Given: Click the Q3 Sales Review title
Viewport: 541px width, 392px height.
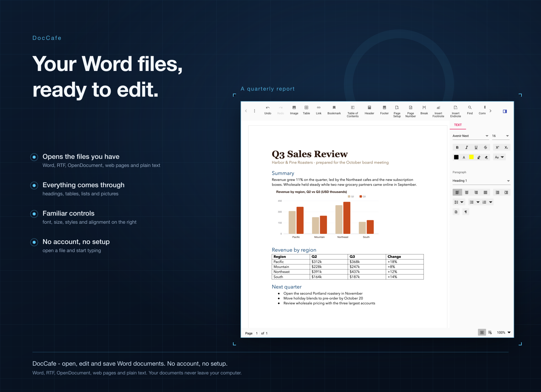Looking at the screenshot, I should (310, 154).
